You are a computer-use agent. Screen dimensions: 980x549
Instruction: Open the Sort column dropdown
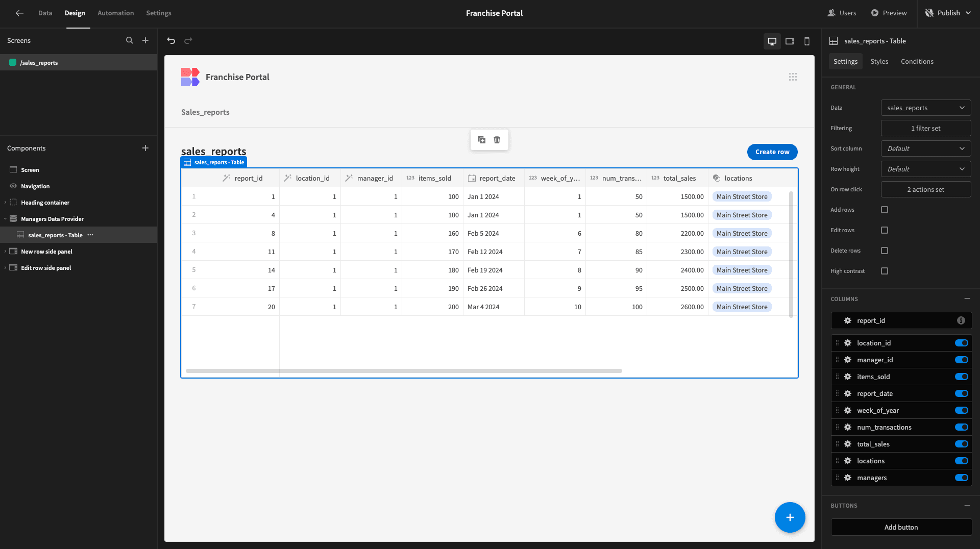tap(926, 148)
